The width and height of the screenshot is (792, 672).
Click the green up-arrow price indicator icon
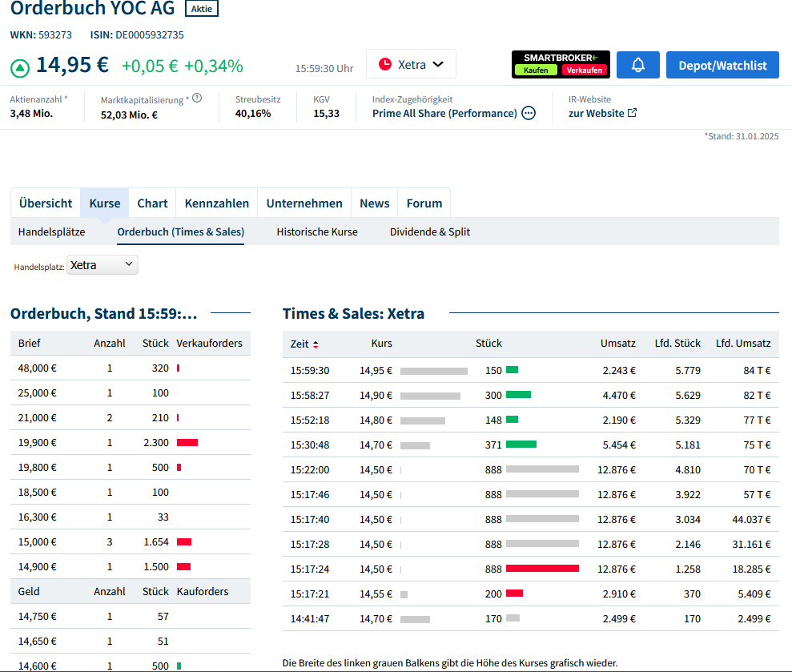pyautogui.click(x=21, y=67)
